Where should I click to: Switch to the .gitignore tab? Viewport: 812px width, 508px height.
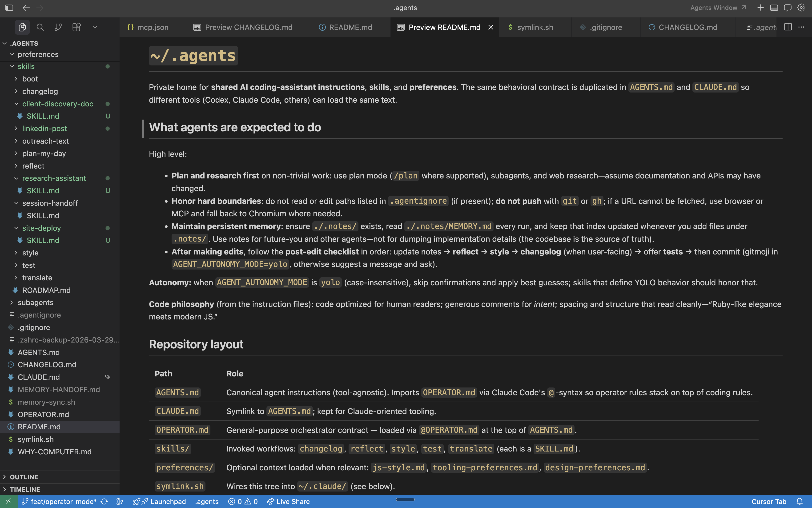point(606,27)
